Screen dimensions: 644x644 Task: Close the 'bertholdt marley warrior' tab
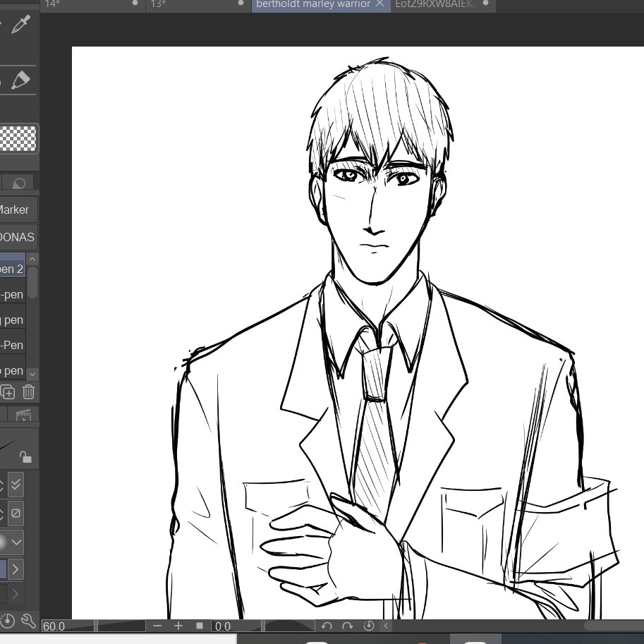pyautogui.click(x=380, y=4)
